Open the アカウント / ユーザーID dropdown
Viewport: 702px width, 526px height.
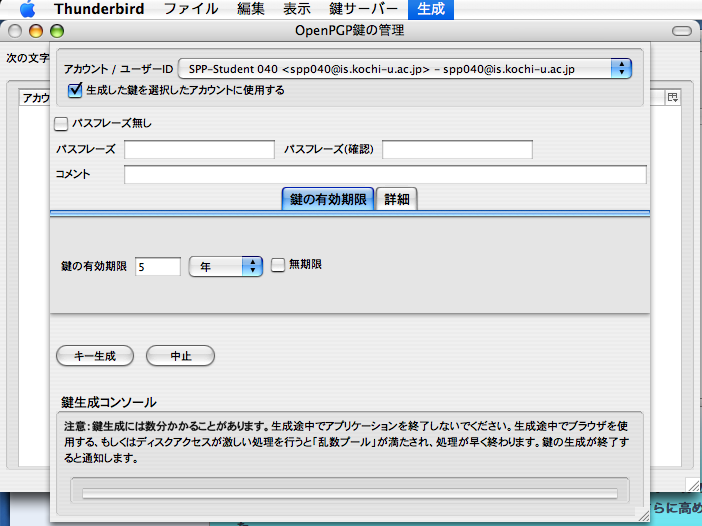point(405,69)
